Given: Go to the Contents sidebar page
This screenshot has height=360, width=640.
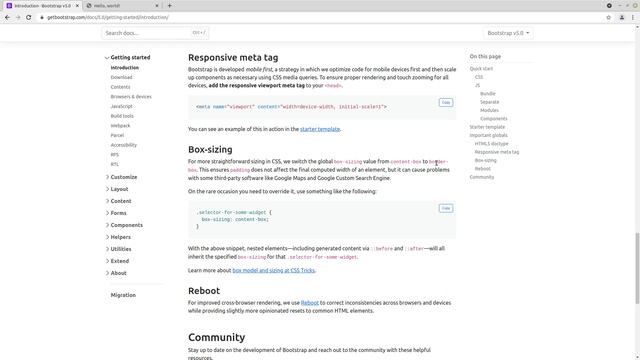Looking at the screenshot, I should 120,87.
